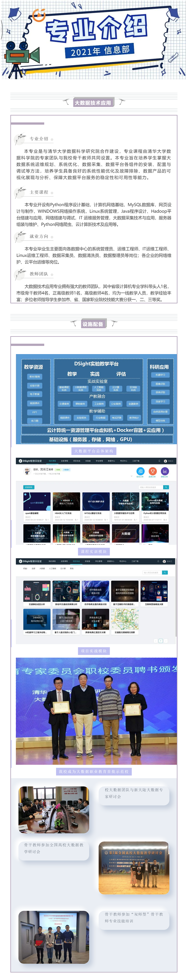Select 全部课程 tab in the course screenshot navbar

[65, 461]
